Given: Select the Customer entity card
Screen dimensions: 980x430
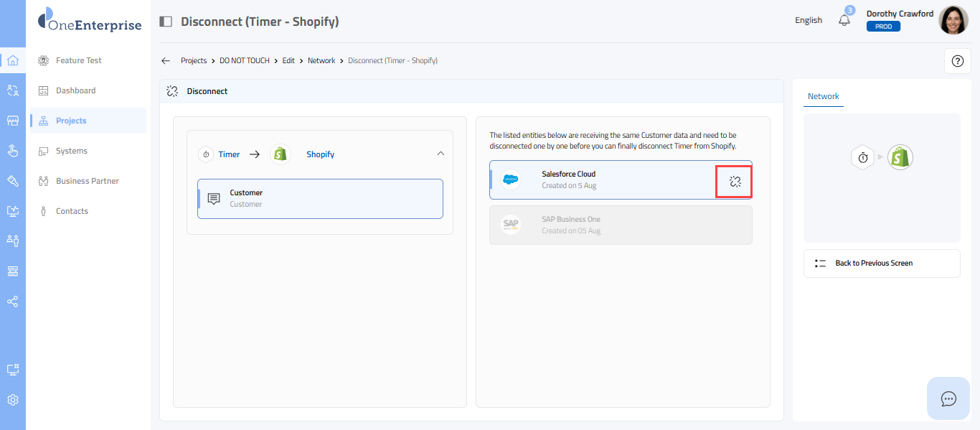Looking at the screenshot, I should (x=320, y=198).
